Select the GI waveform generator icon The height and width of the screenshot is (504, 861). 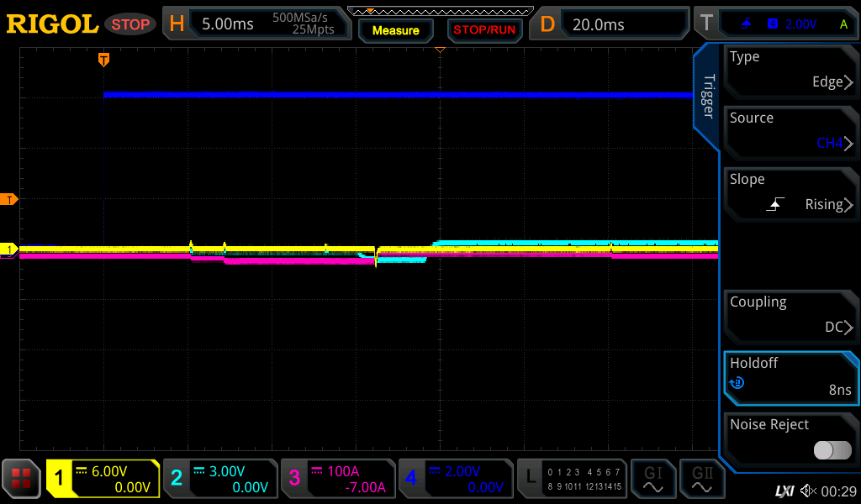pos(652,479)
